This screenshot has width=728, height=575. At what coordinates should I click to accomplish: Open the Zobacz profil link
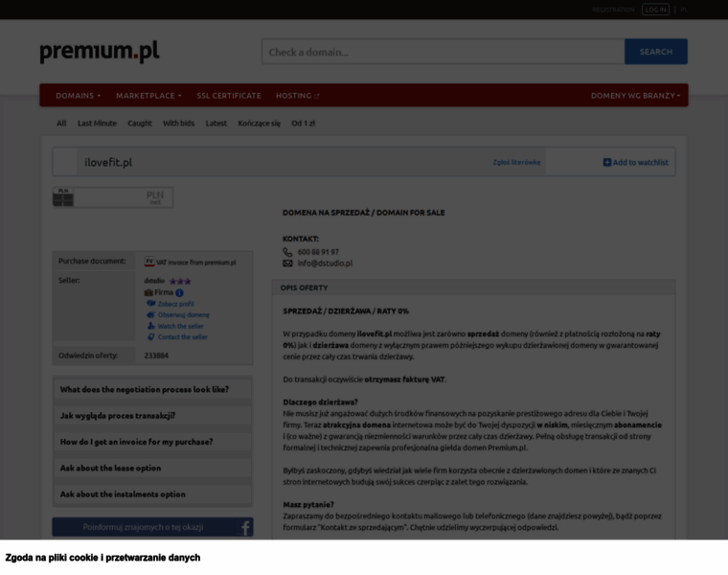[175, 304]
